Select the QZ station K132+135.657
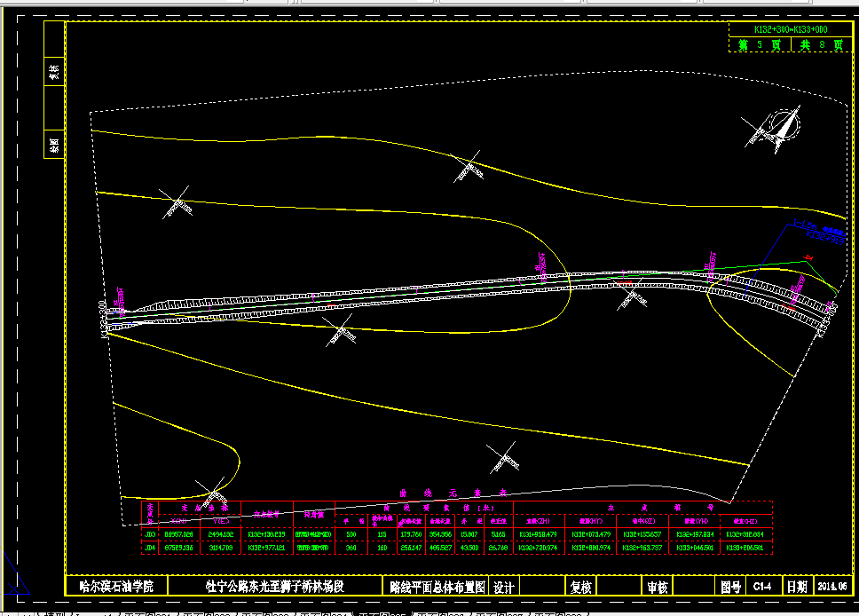This screenshot has height=616, width=859. tap(642, 534)
